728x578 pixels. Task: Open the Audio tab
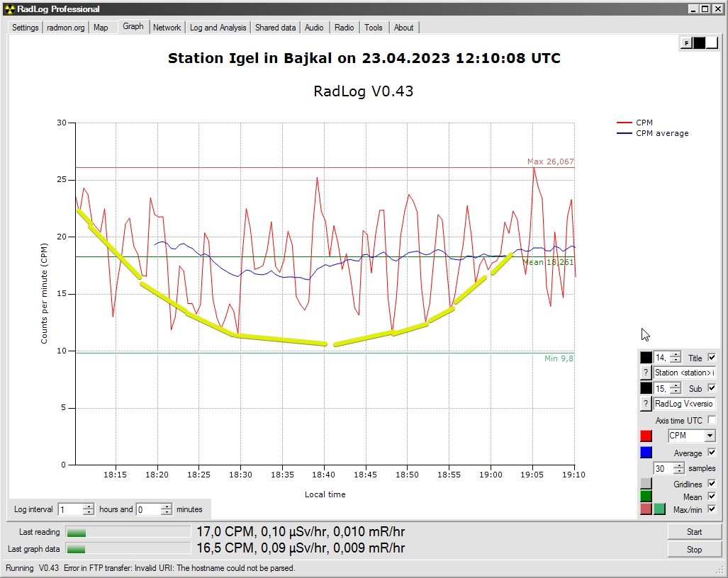point(314,28)
